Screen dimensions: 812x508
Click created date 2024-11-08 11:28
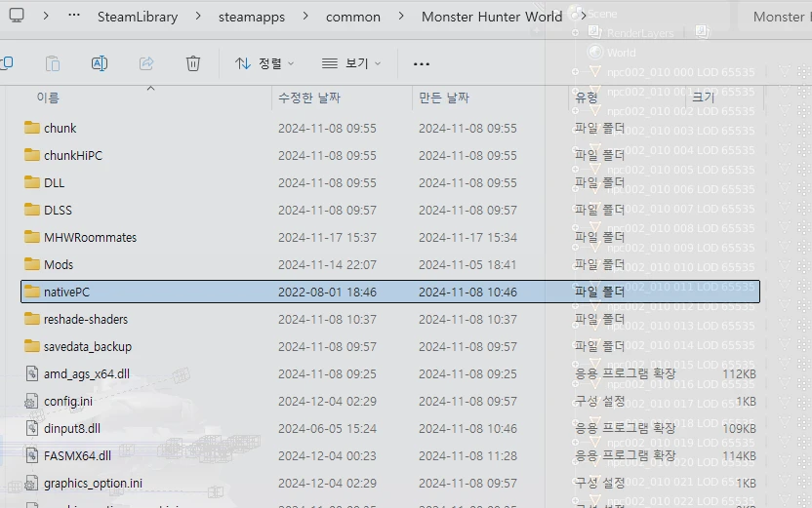(x=467, y=455)
